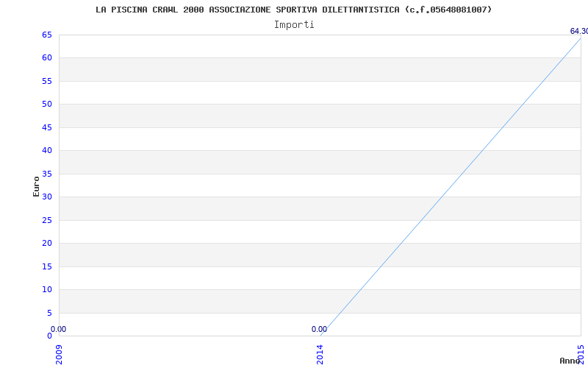
Task: Click the 10 value on the y-axis
Action: (x=47, y=289)
